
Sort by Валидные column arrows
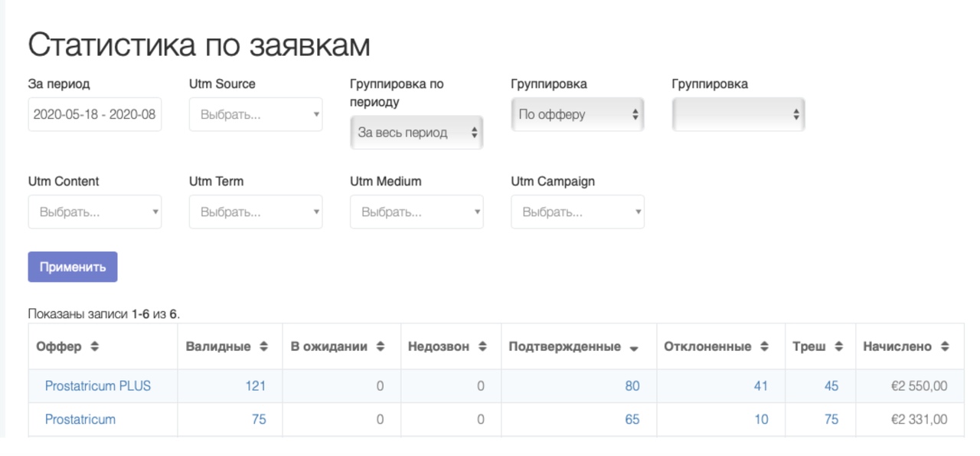tap(263, 346)
